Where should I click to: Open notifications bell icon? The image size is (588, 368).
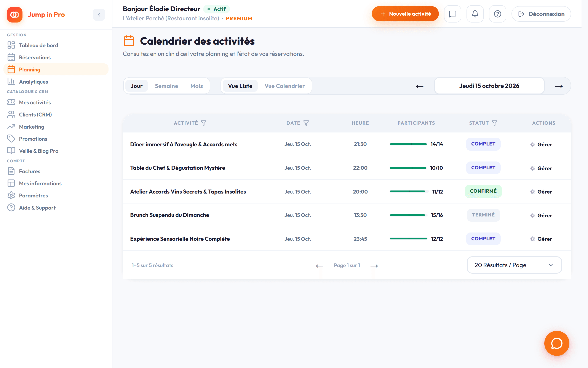(475, 14)
